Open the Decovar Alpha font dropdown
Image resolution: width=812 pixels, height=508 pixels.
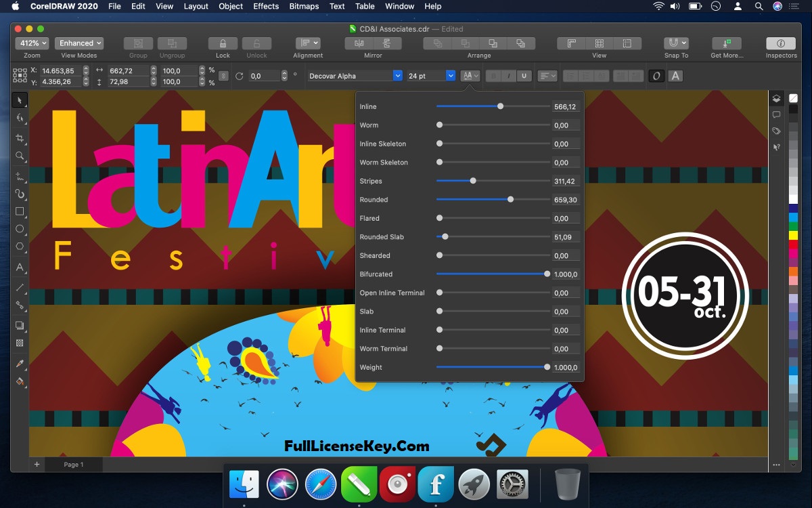(x=398, y=76)
